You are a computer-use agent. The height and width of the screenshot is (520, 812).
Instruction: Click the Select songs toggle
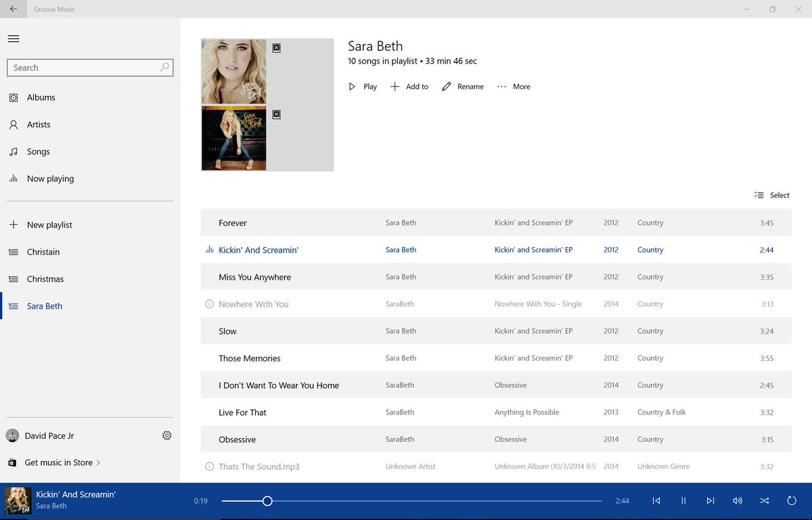click(772, 195)
